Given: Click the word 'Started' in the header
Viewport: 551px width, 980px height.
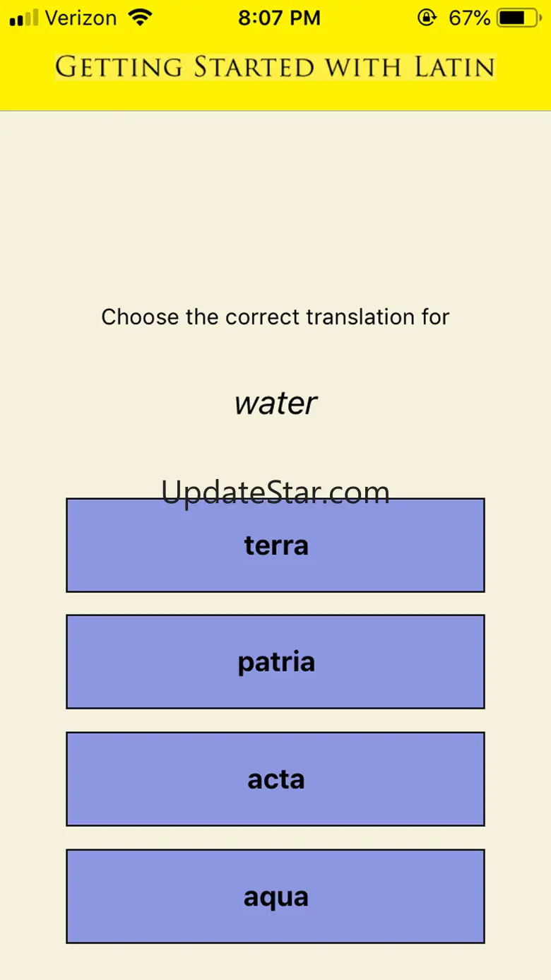Looking at the screenshot, I should coord(254,68).
